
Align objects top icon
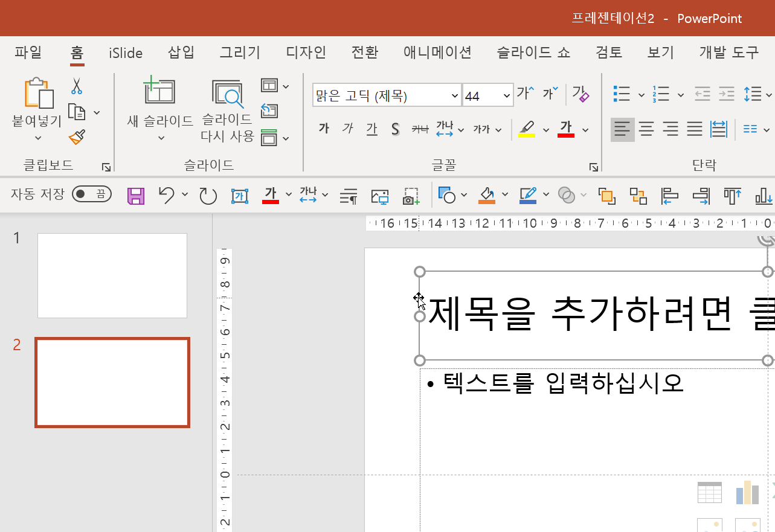[x=733, y=196]
